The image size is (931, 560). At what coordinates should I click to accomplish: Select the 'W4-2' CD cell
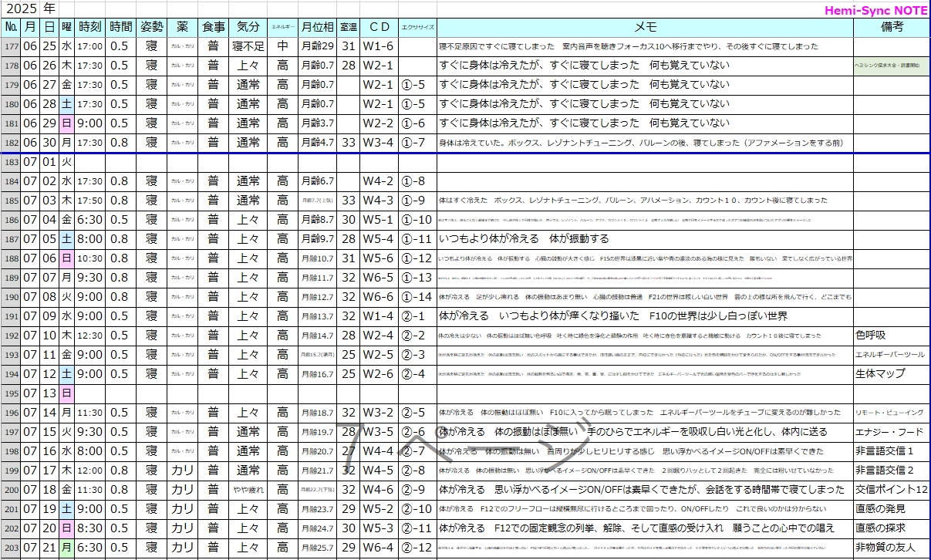(379, 181)
